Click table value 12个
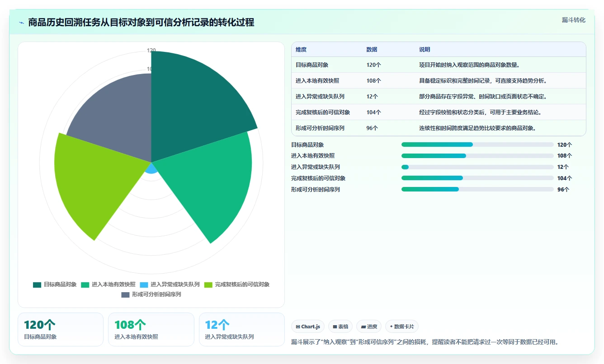Screen dimensions: 604x364 (x=372, y=97)
